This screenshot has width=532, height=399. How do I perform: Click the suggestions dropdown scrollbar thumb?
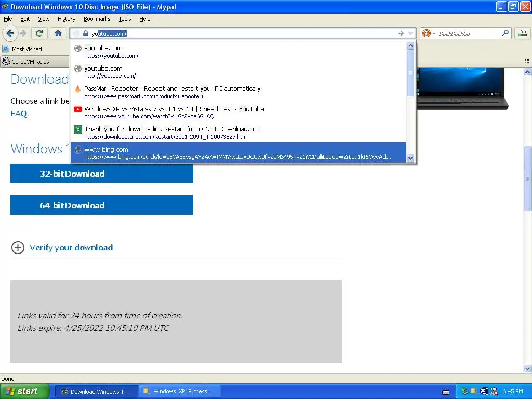410,73
